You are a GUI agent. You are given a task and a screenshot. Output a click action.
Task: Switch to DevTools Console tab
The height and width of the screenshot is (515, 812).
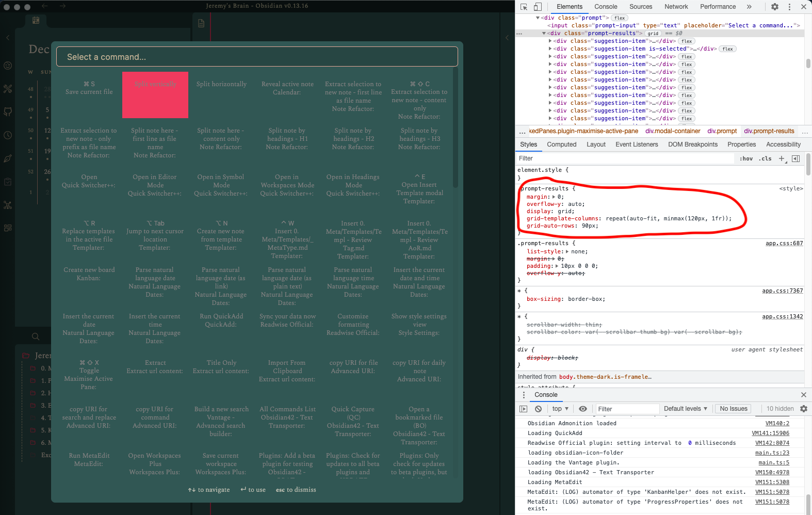point(606,7)
